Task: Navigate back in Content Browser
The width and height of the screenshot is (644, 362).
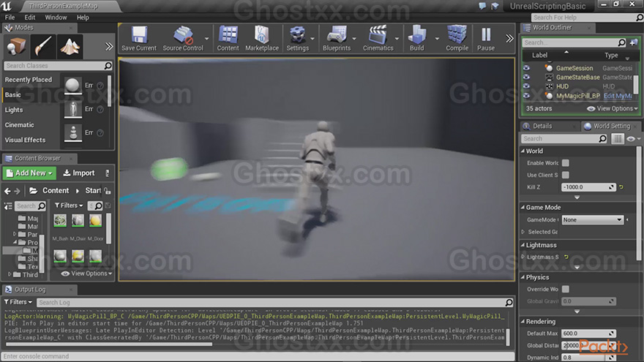Action: 7,191
